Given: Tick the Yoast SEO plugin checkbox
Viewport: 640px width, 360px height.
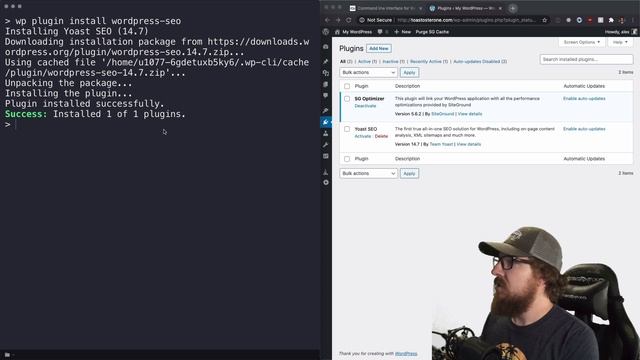Looking at the screenshot, I should coord(347,129).
